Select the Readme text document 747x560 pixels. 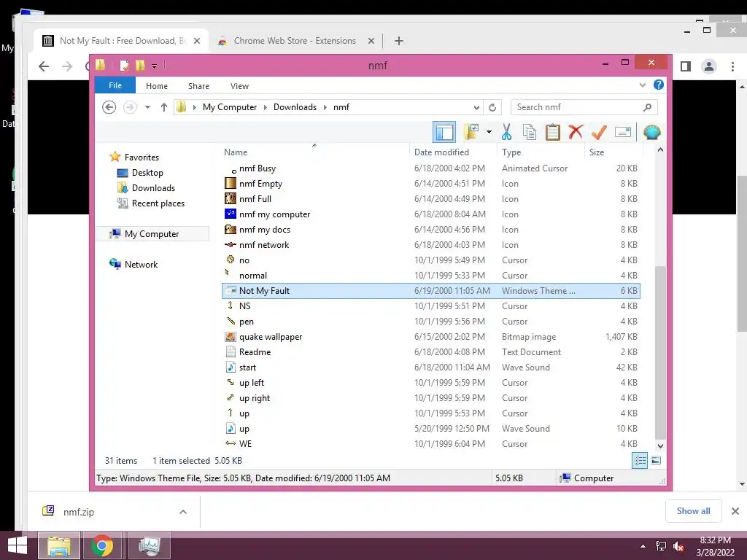tap(430, 352)
